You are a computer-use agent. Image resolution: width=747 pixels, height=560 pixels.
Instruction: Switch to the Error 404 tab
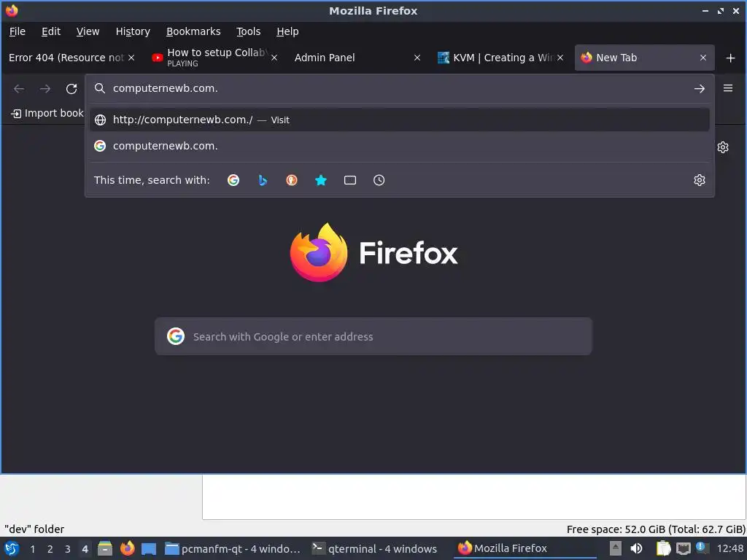click(66, 58)
